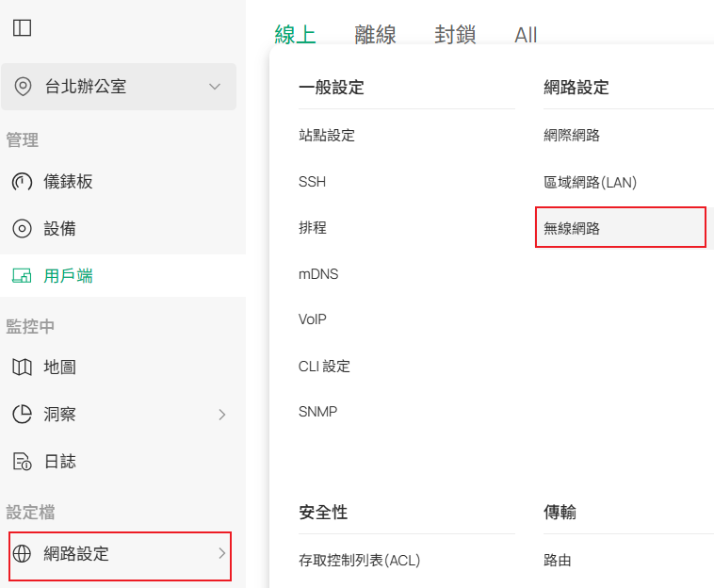Open the 台北辦公室 site dropdown
Screen dimensions: 714x588
pos(214,87)
